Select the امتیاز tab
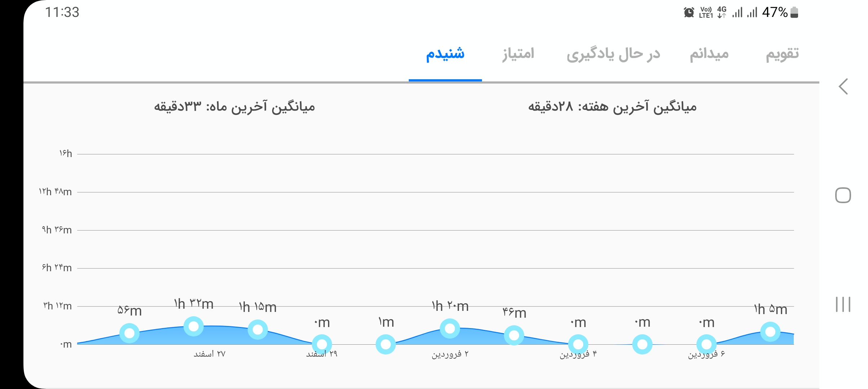Image resolution: width=868 pixels, height=389 pixels. click(x=518, y=54)
